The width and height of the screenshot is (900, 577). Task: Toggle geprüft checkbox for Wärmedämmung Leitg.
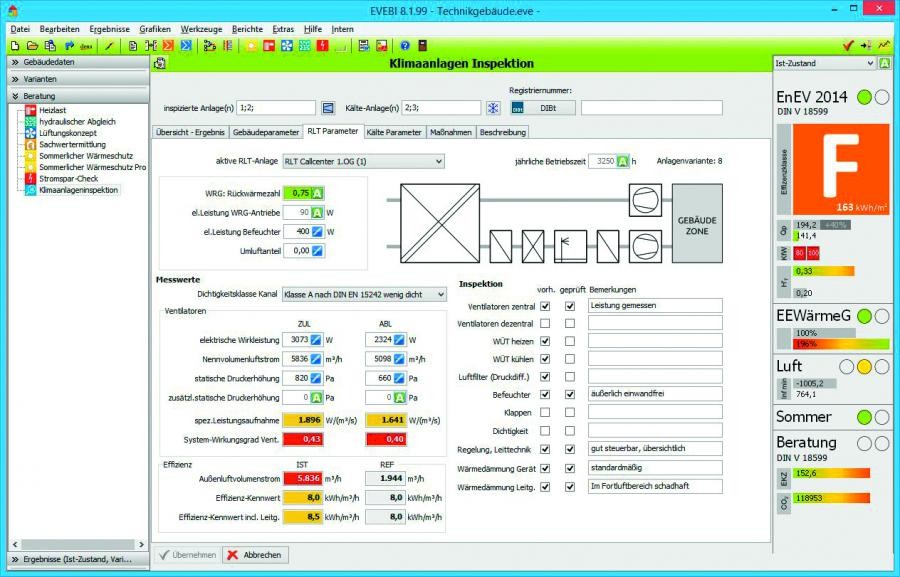click(569, 487)
